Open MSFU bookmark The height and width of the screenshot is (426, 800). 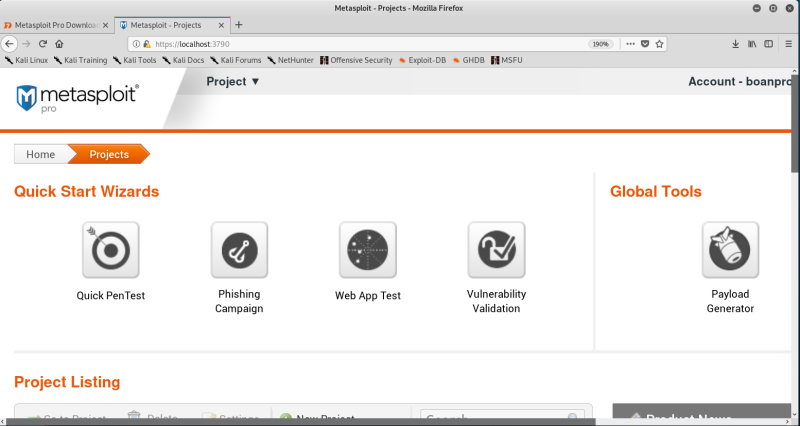click(x=507, y=60)
